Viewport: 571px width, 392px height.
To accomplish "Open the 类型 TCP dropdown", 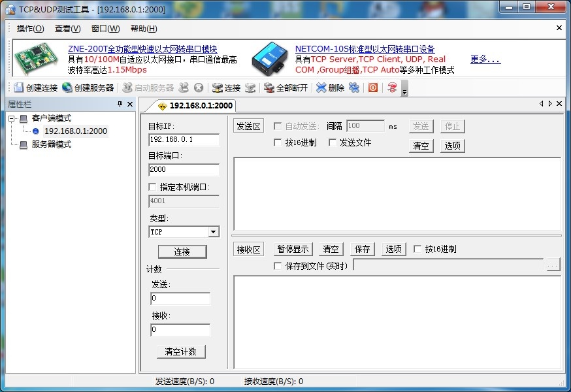I will [214, 232].
